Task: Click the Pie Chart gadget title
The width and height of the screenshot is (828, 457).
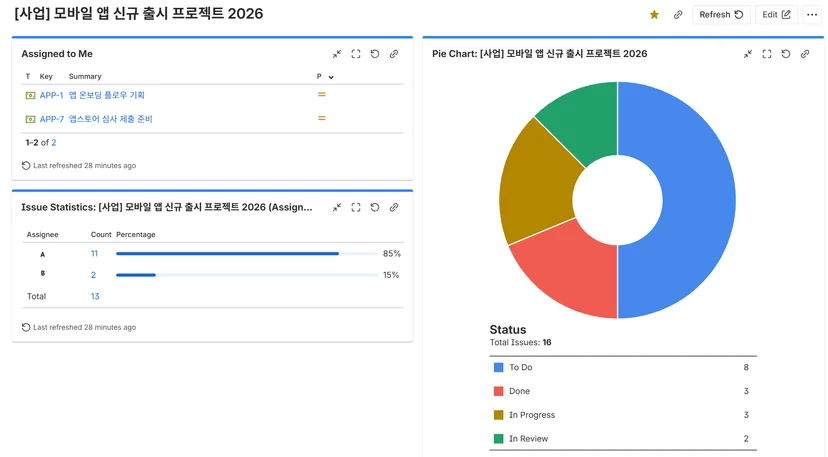Action: click(540, 54)
